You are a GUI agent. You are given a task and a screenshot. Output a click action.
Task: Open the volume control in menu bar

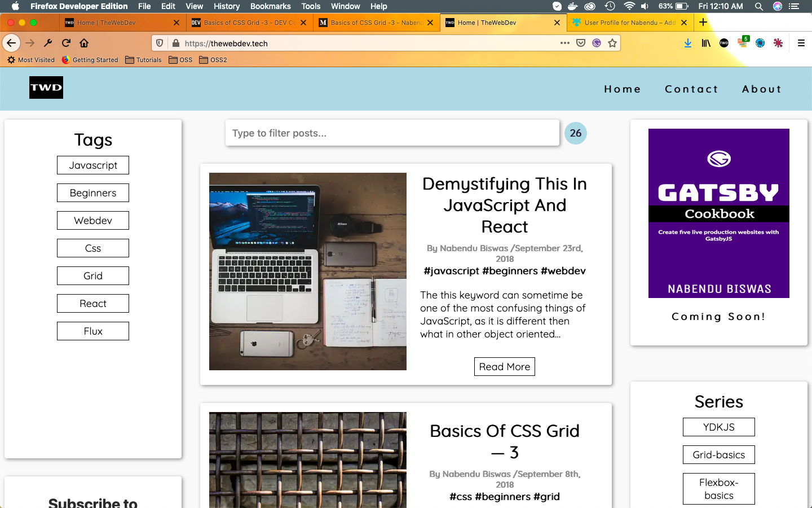click(x=645, y=6)
